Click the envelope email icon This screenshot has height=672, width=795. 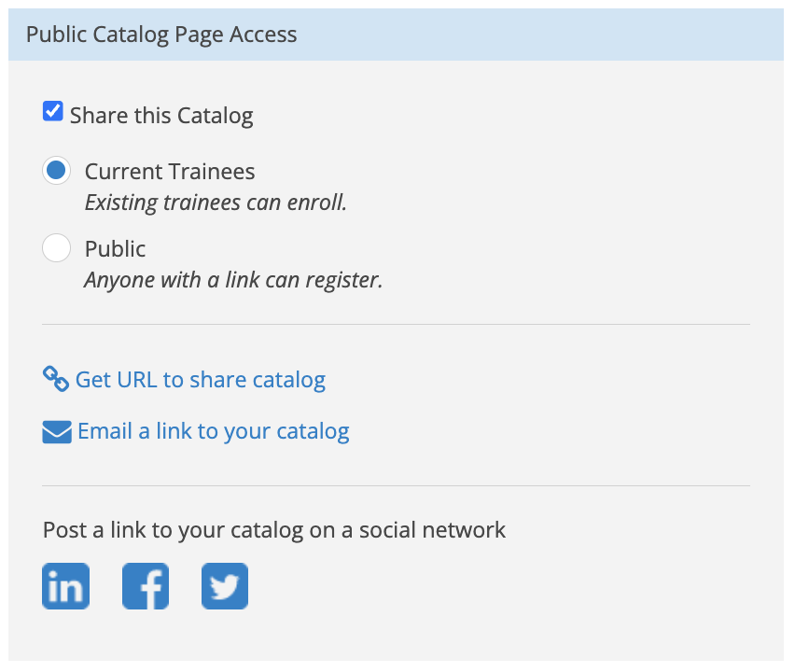[x=57, y=432]
